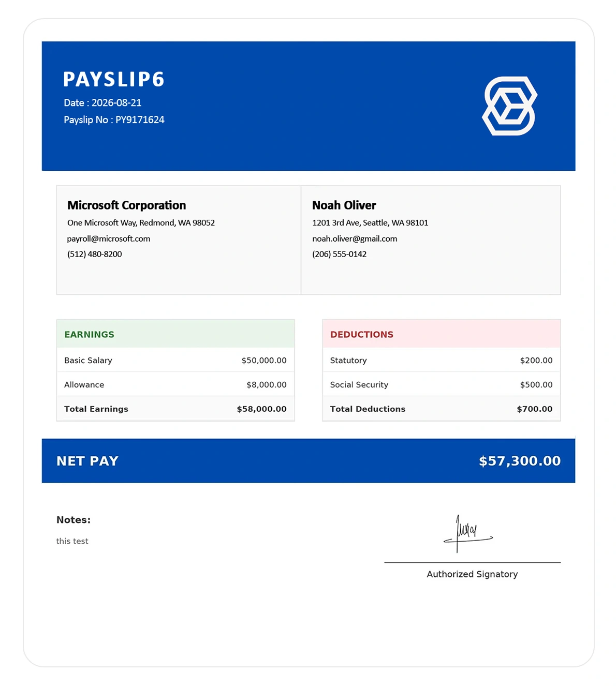Screen dimensions: 616x686
Task: Click the One Microsoft Way address line
Action: coord(141,223)
